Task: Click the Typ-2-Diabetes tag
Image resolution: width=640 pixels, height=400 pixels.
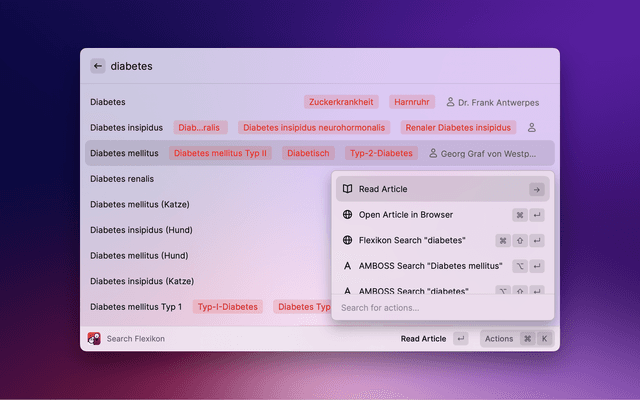Action: 381,154
